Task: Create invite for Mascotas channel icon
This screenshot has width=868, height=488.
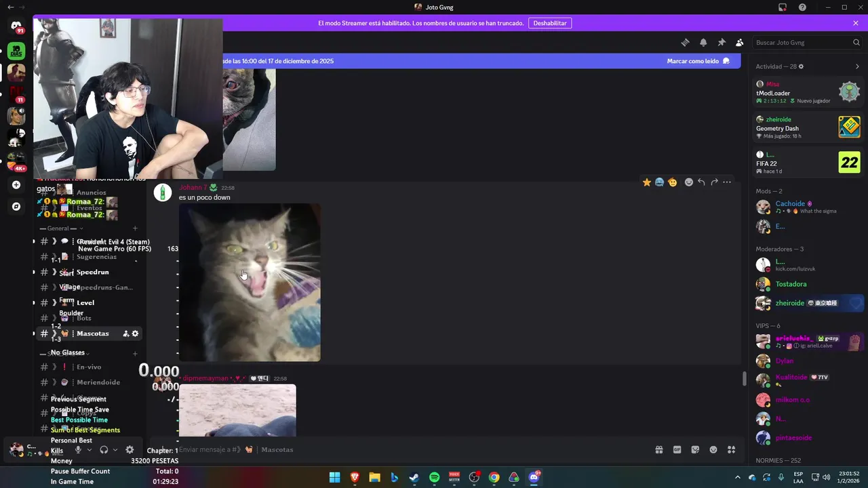Action: (x=125, y=333)
